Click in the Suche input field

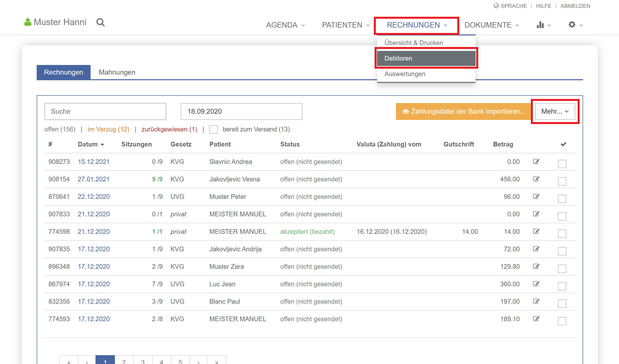point(105,111)
